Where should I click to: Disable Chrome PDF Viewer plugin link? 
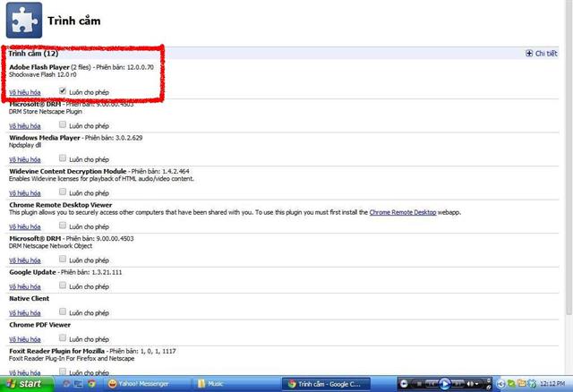(25, 339)
